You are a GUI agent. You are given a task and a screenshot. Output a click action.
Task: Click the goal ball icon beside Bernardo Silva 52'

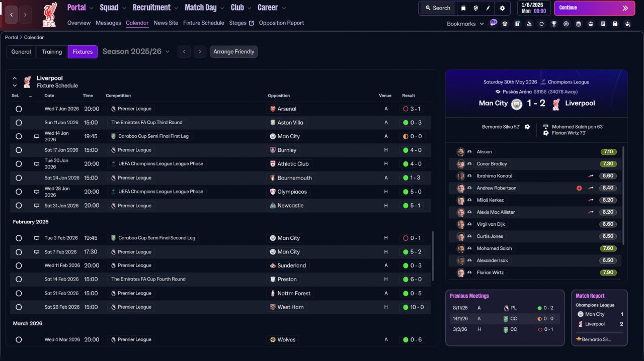coord(527,127)
